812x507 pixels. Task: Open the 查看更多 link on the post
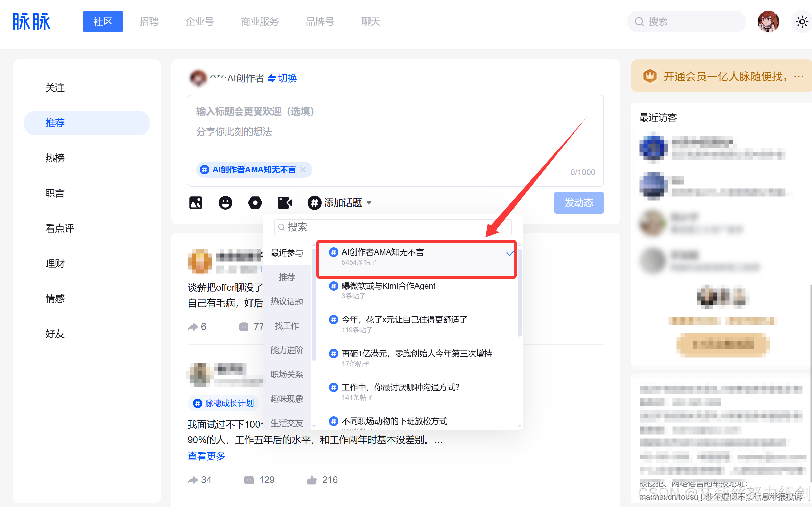coord(206,456)
